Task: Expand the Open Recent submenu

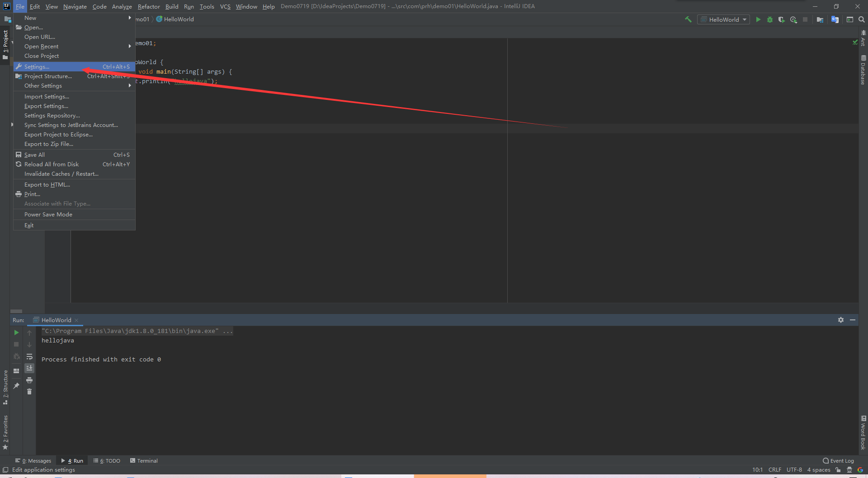Action: pyautogui.click(x=74, y=47)
